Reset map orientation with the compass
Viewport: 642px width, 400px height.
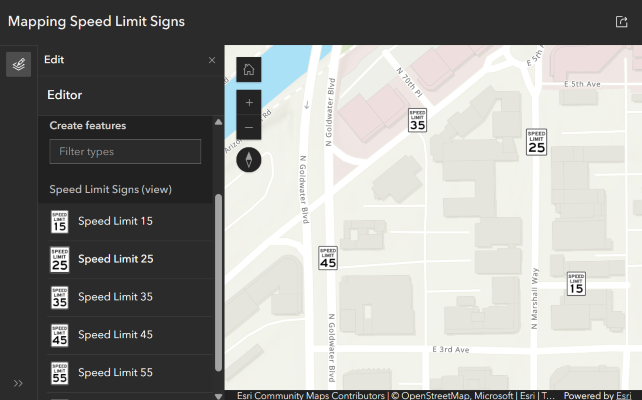pyautogui.click(x=249, y=160)
